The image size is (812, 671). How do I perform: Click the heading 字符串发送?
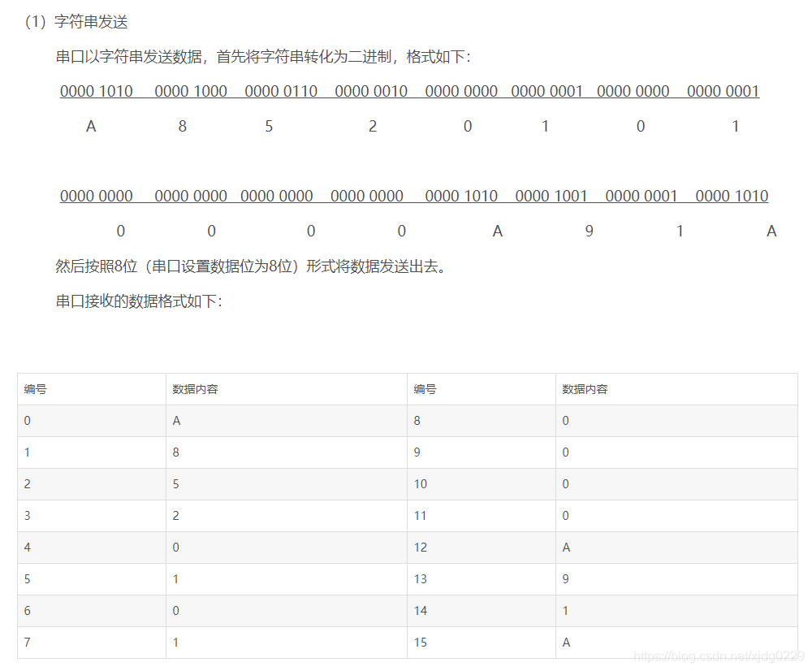[x=91, y=22]
